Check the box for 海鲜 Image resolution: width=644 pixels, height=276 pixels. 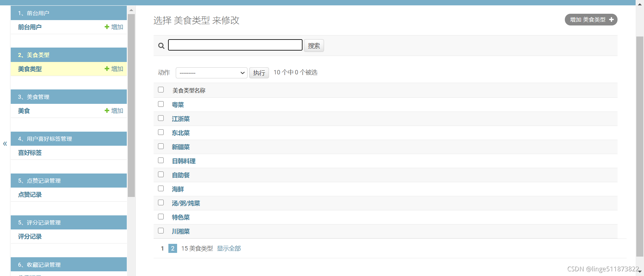161,189
